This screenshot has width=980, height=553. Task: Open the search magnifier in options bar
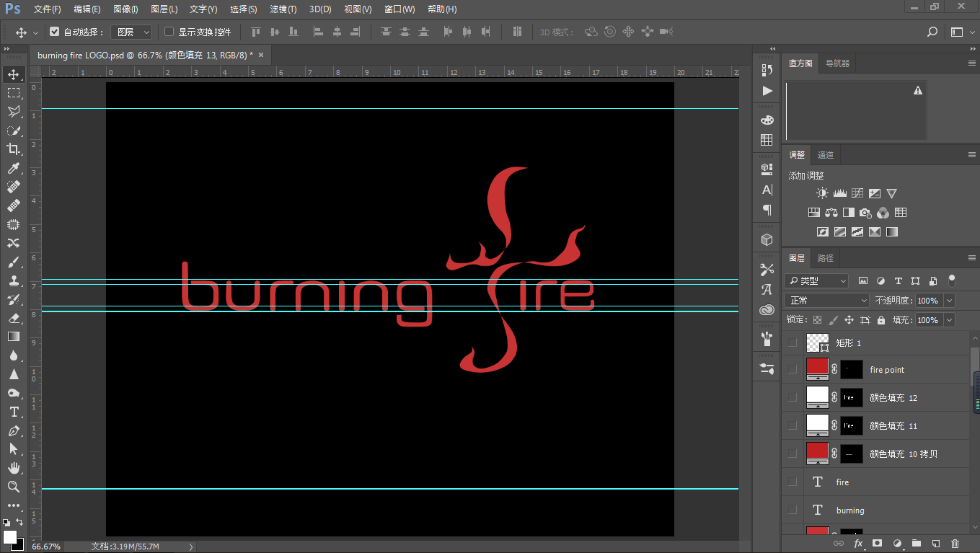(932, 32)
